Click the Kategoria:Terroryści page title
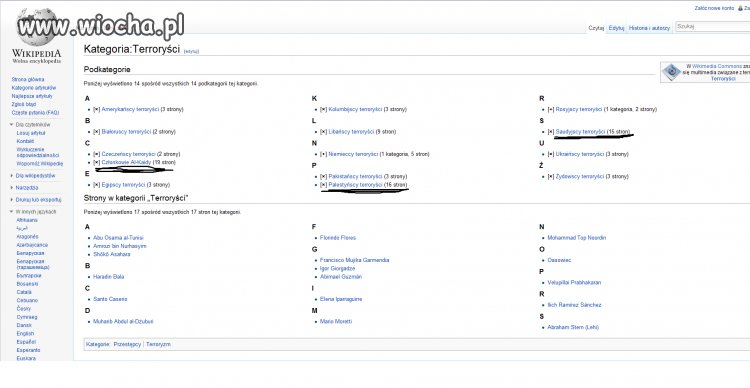This screenshot has height=388, width=750. 132,49
